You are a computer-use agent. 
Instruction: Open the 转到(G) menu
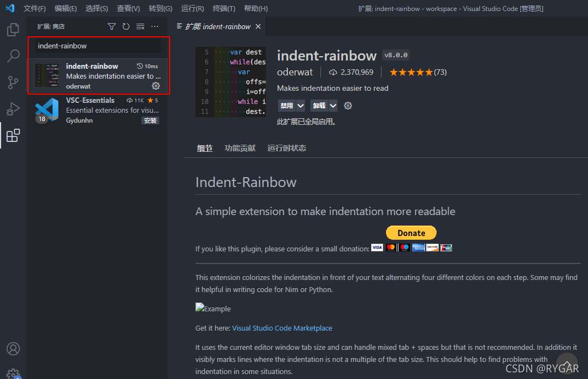[x=161, y=8]
